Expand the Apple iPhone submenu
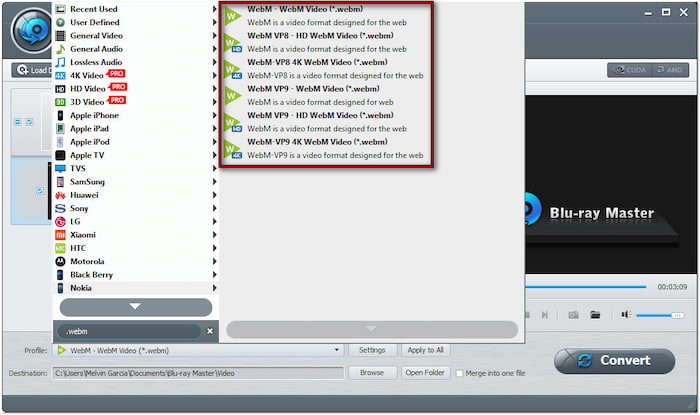Screen dimensions: 700x415 pyautogui.click(x=215, y=115)
